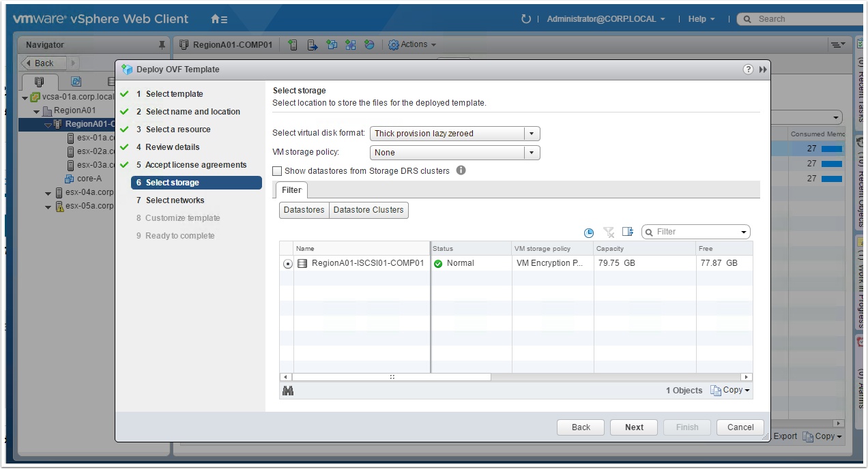
Task: Click the add host toolbar icon
Action: 293,45
